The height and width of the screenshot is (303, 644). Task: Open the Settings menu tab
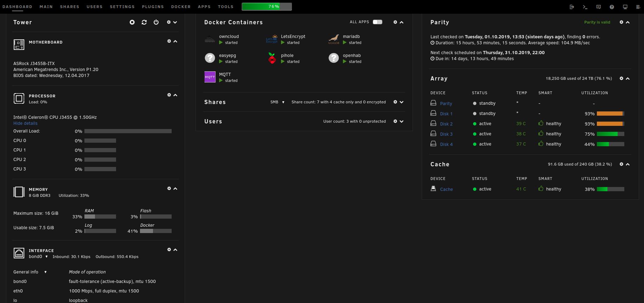click(122, 7)
